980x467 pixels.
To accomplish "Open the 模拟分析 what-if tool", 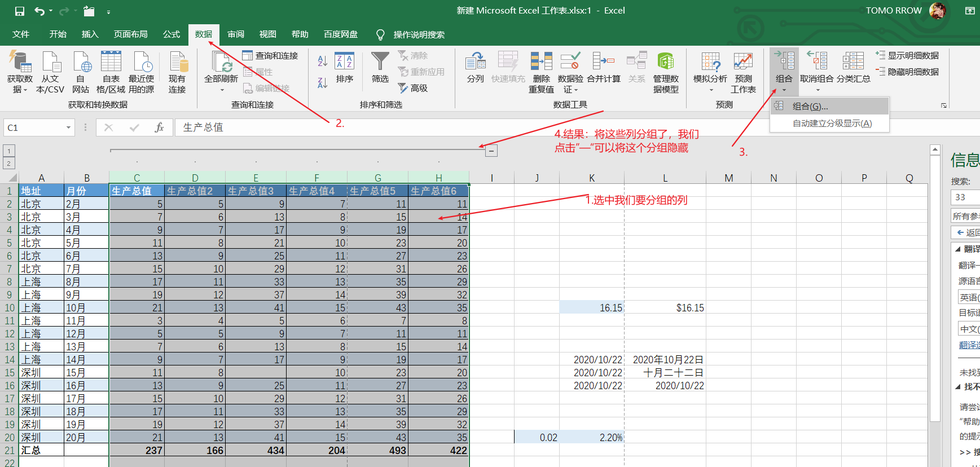I will [710, 72].
